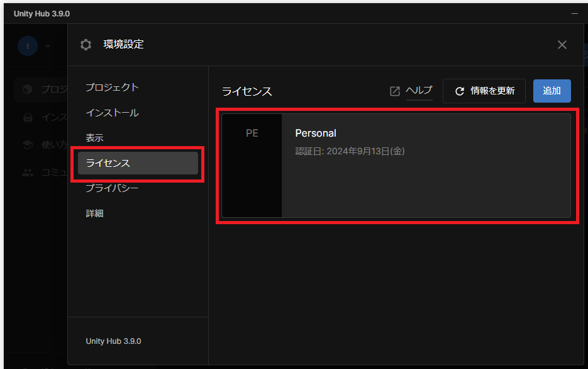Click the gear icon beside 環境設定

pyautogui.click(x=86, y=45)
